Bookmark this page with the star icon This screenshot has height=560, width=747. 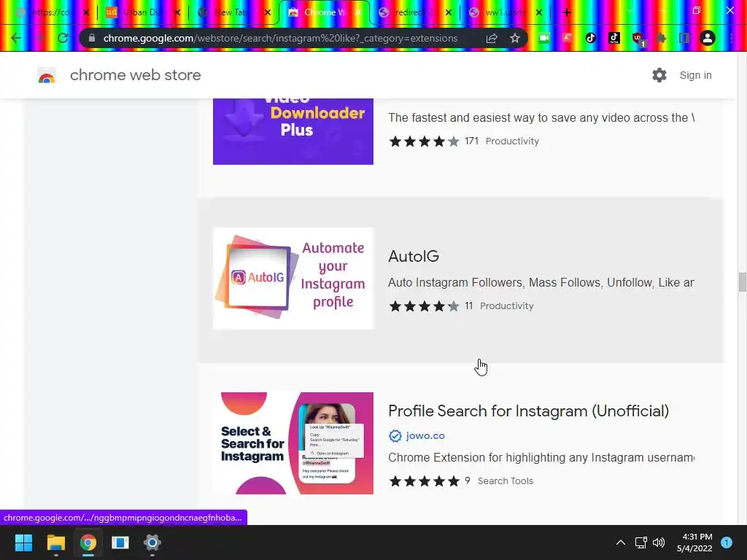(515, 38)
